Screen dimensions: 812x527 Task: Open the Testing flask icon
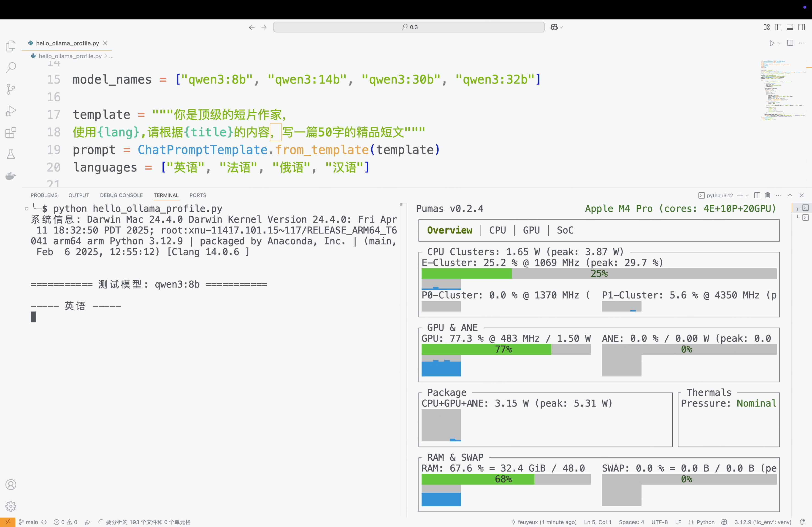coord(11,154)
